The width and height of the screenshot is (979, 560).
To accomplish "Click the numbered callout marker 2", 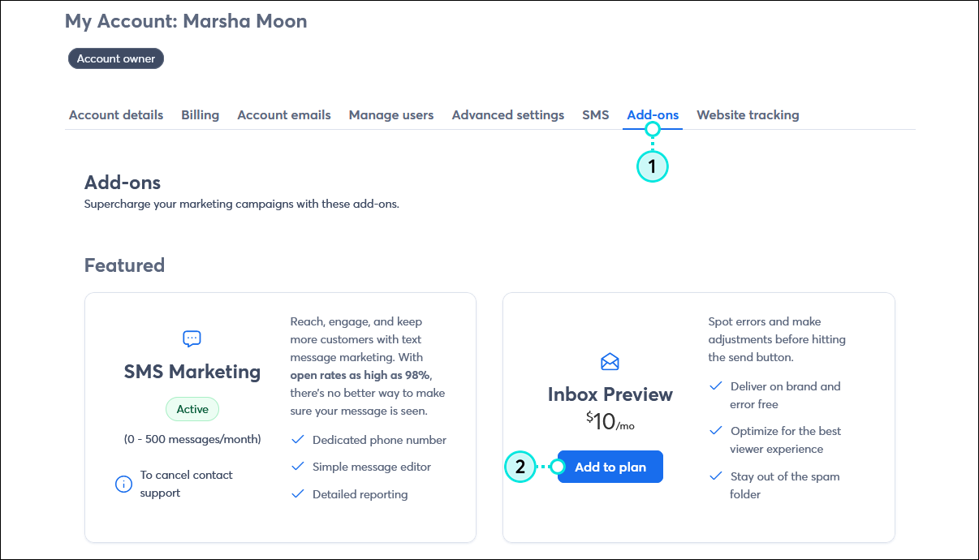I will coord(520,467).
